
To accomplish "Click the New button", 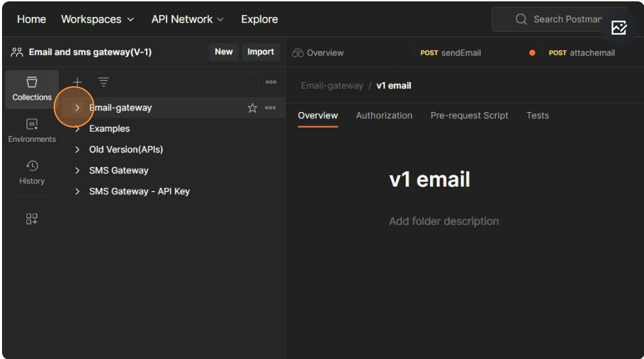I will pyautogui.click(x=223, y=52).
